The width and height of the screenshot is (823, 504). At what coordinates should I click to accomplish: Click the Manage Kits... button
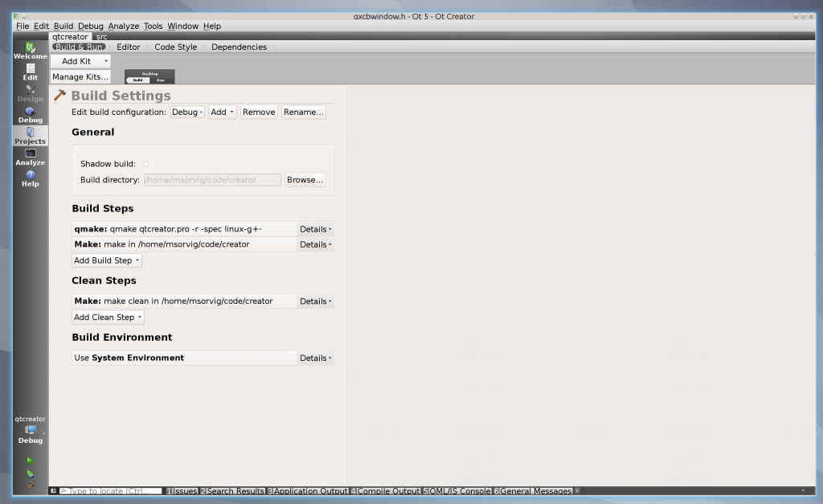(80, 76)
